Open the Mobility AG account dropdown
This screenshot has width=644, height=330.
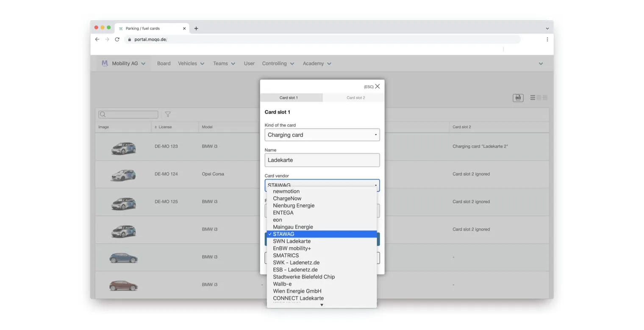click(x=124, y=63)
